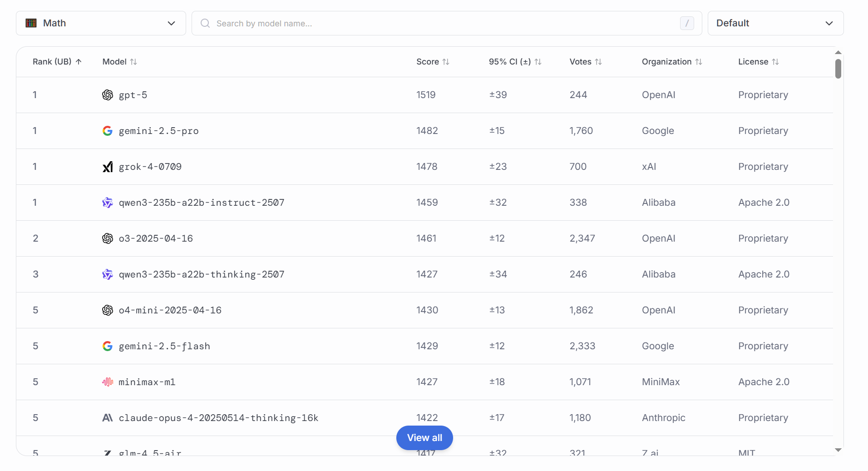Sort by the 95% CI (±) header
Viewport: 868px width, 471px height.
(x=515, y=62)
